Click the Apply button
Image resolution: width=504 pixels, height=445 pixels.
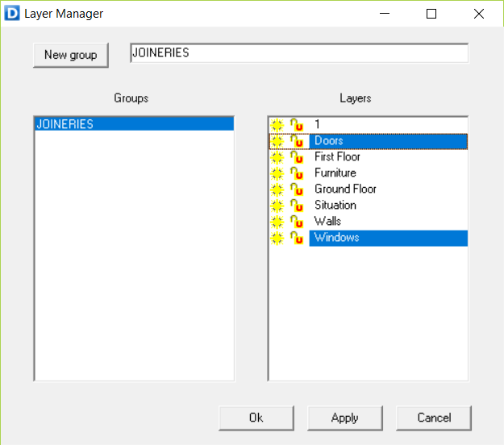click(x=344, y=418)
